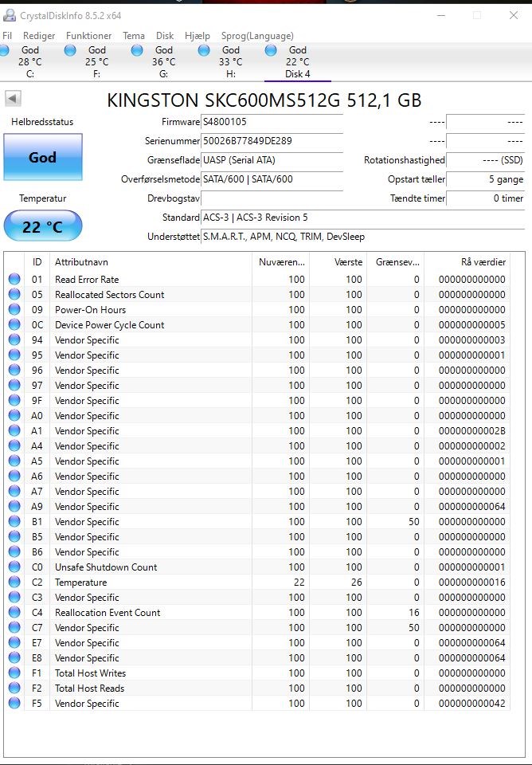Click status icon for attribute 95

coord(14,355)
